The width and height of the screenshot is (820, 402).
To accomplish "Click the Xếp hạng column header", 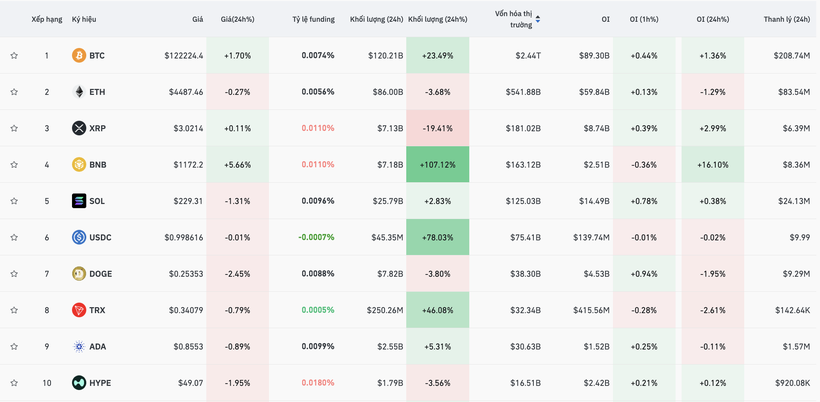I will coord(46,19).
